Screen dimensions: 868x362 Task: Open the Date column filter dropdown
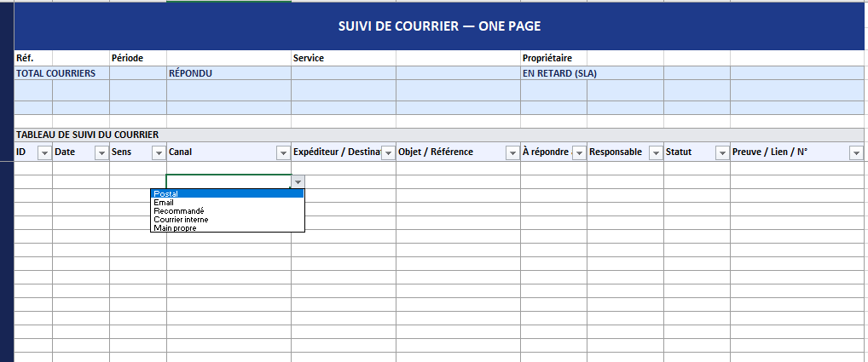(x=101, y=152)
